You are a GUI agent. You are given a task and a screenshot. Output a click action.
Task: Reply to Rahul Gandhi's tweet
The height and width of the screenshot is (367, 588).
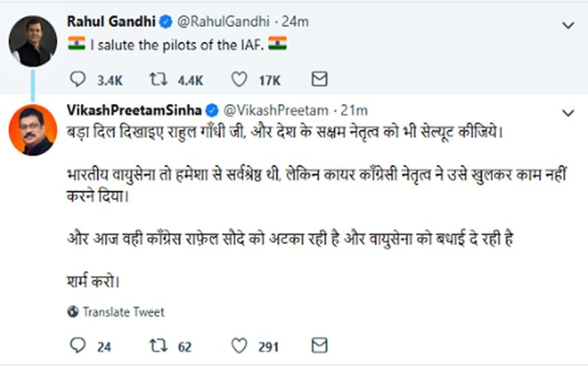(79, 80)
